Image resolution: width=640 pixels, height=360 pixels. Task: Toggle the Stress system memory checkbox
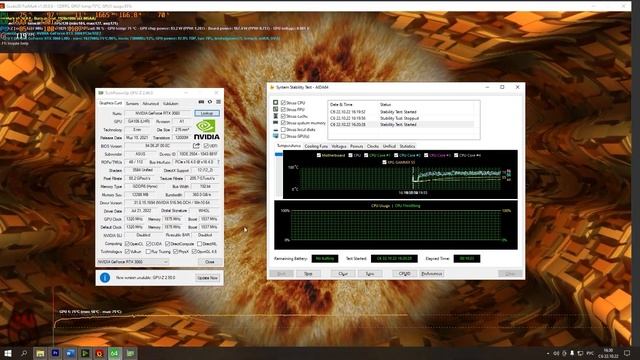point(283,123)
